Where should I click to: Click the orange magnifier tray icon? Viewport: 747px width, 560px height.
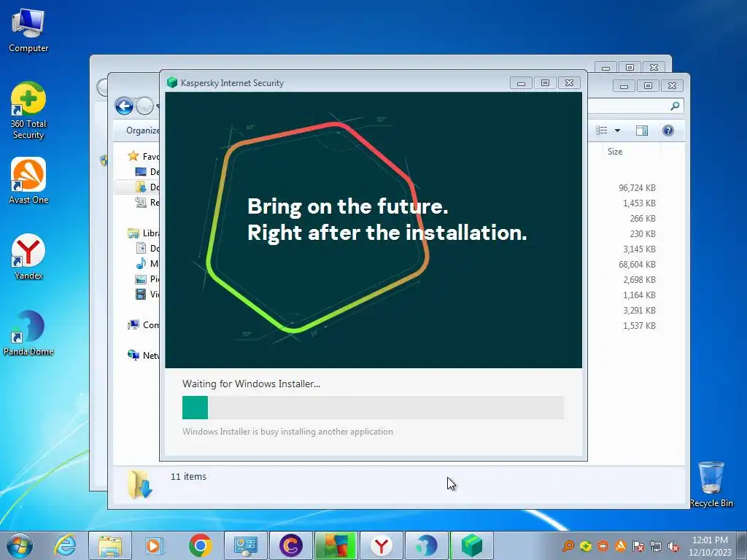click(568, 546)
